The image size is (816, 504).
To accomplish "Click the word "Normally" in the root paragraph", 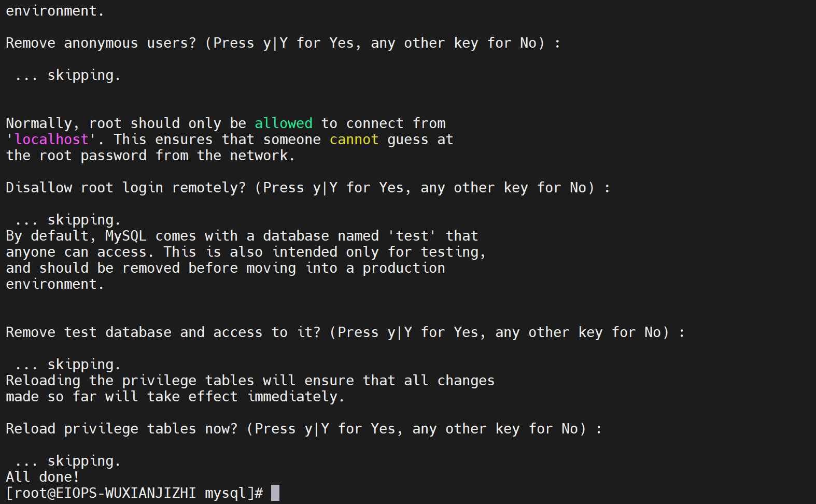I will pyautogui.click(x=39, y=123).
